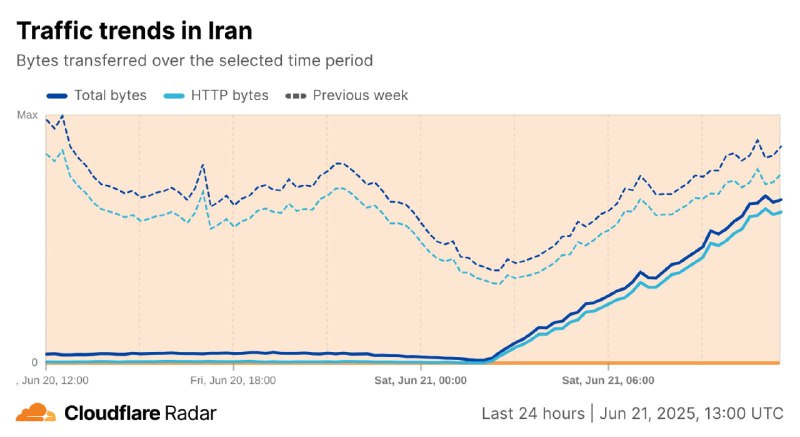
Task: Select the Fri, Jun 20, 18:00 axis label
Action: [233, 380]
